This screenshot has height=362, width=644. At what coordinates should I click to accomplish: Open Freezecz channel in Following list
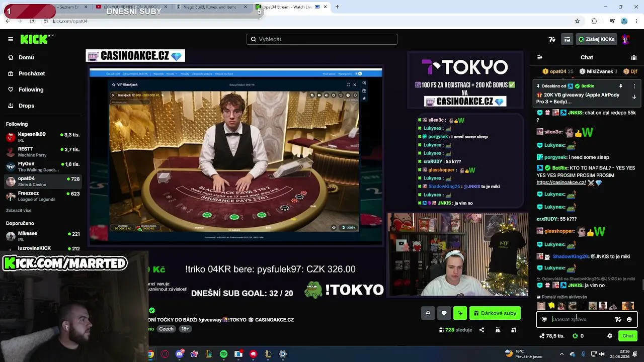43,196
